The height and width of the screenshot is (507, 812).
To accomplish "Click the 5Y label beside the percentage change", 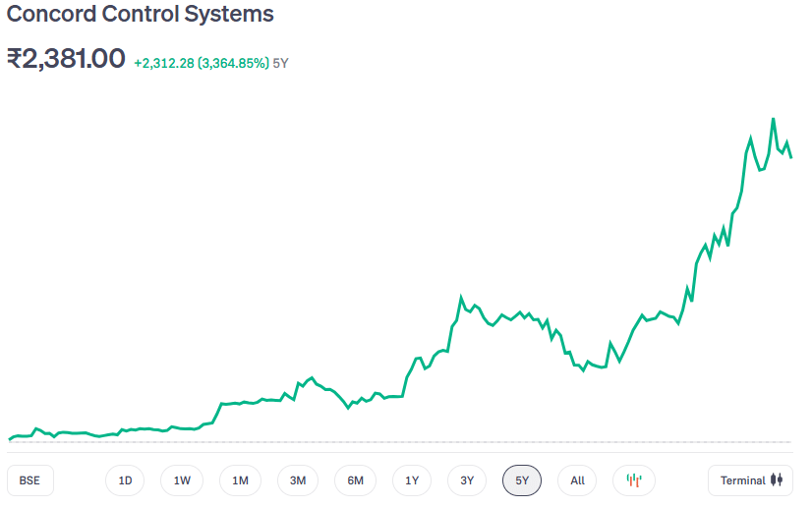I will 281,63.
